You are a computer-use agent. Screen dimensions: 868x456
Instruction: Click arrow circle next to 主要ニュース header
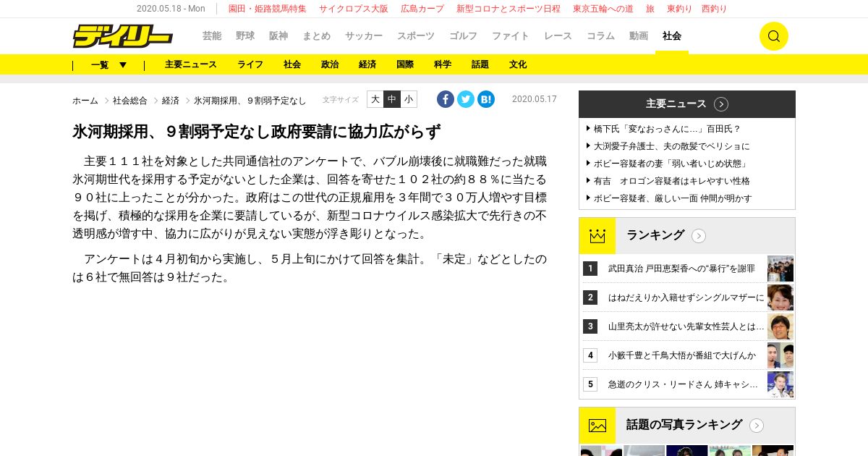(x=721, y=104)
